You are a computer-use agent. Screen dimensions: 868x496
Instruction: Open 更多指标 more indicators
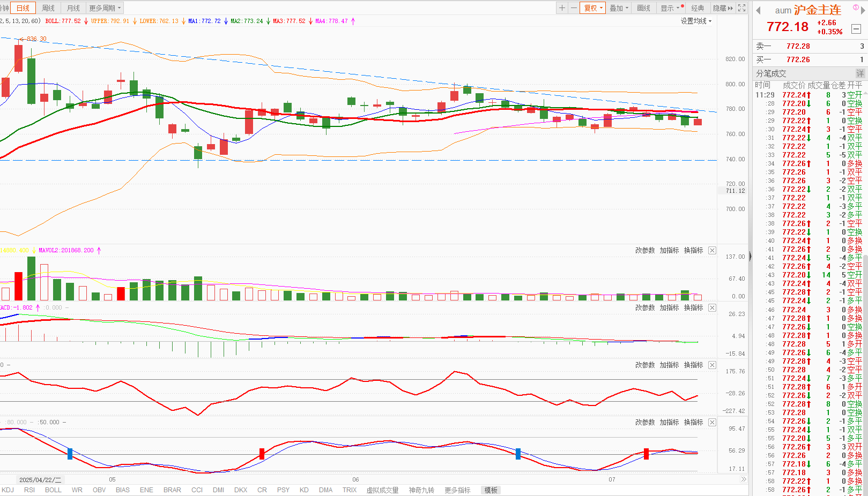[457, 490]
